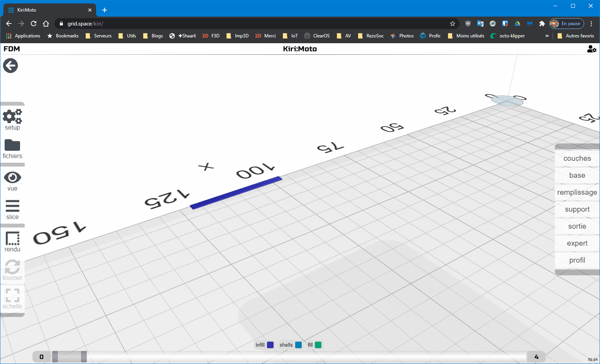600x364 pixels.
Task: Click the Google Drive extension icon
Action: point(517,24)
